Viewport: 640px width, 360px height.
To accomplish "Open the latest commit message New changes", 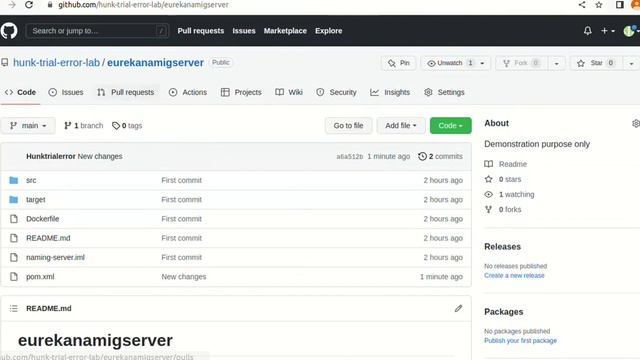I will pyautogui.click(x=100, y=156).
